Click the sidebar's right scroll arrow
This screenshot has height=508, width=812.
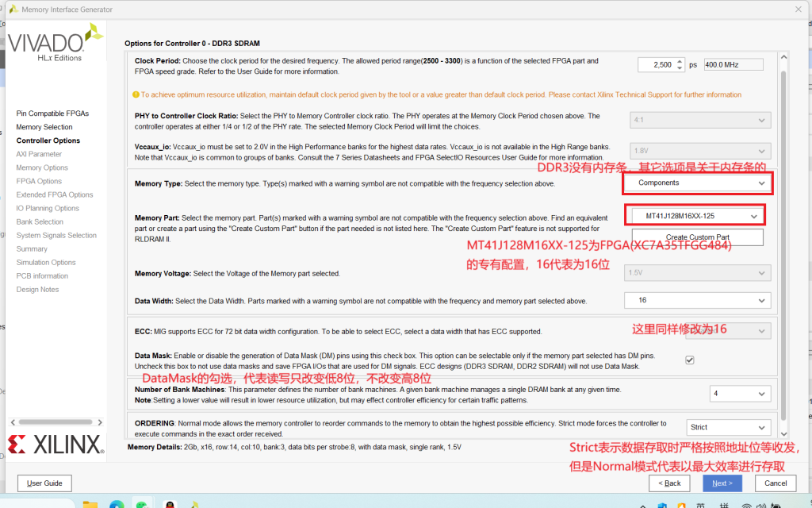[x=100, y=422]
